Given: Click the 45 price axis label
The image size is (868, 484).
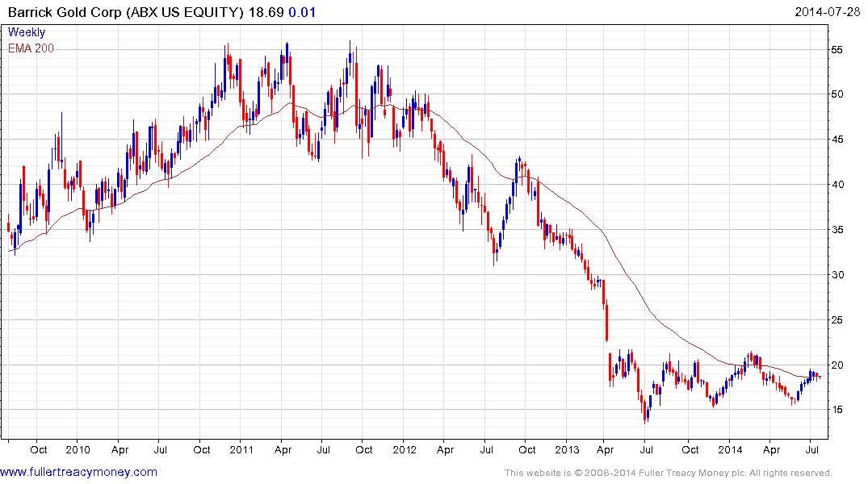Looking at the screenshot, I should [x=837, y=140].
